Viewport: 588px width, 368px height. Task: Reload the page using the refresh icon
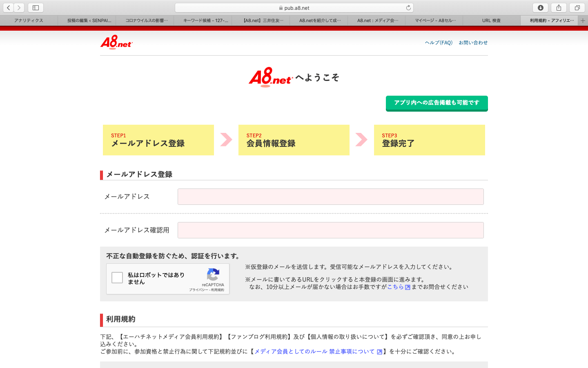(408, 8)
